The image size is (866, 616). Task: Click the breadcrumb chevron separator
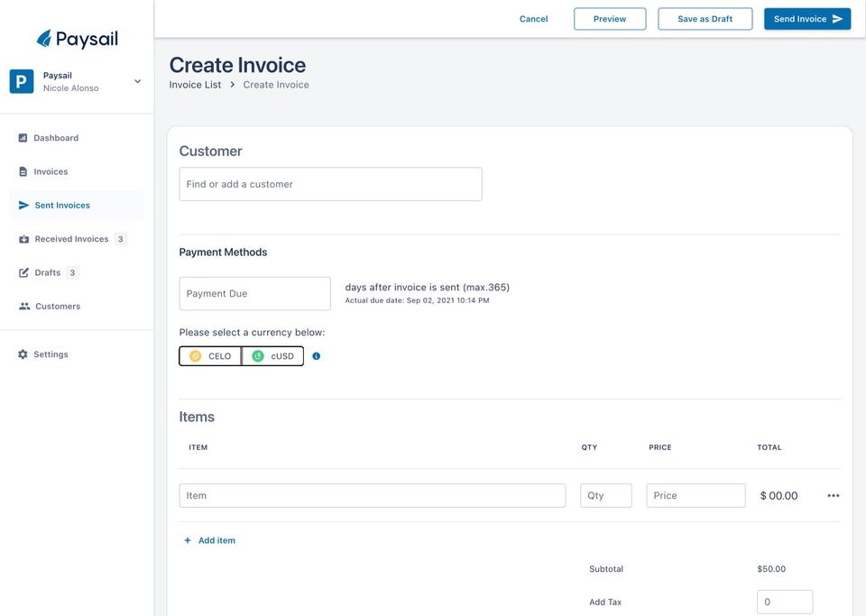pyautogui.click(x=233, y=85)
